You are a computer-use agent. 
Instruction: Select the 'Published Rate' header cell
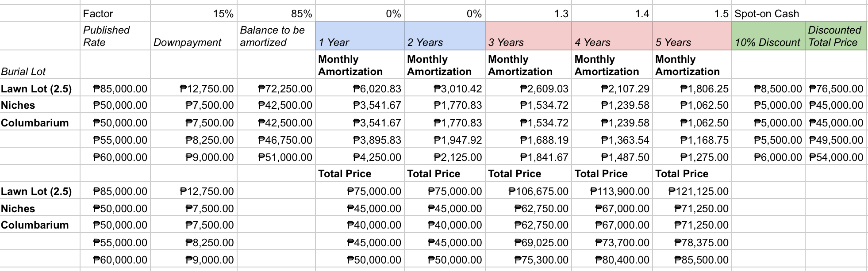coord(115,36)
